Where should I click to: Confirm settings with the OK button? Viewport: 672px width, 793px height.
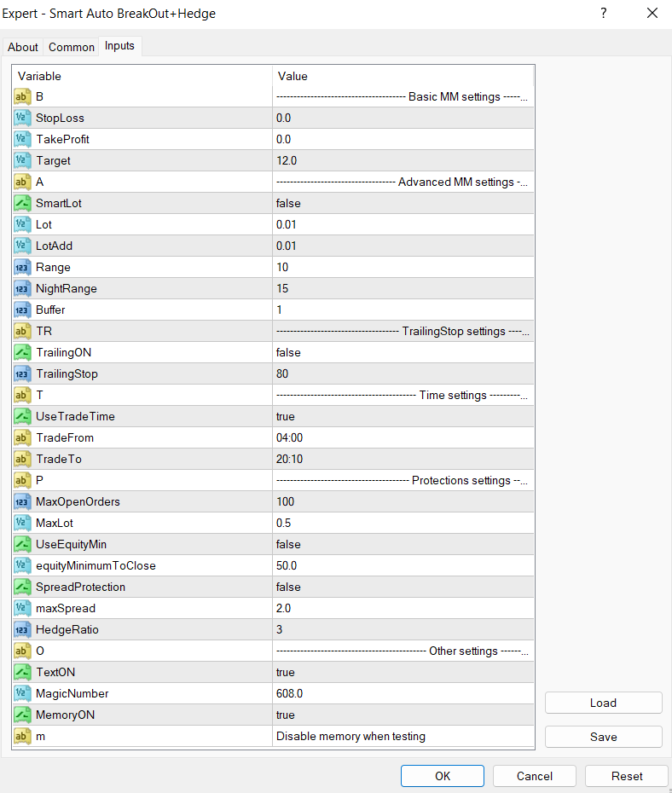[x=443, y=776]
